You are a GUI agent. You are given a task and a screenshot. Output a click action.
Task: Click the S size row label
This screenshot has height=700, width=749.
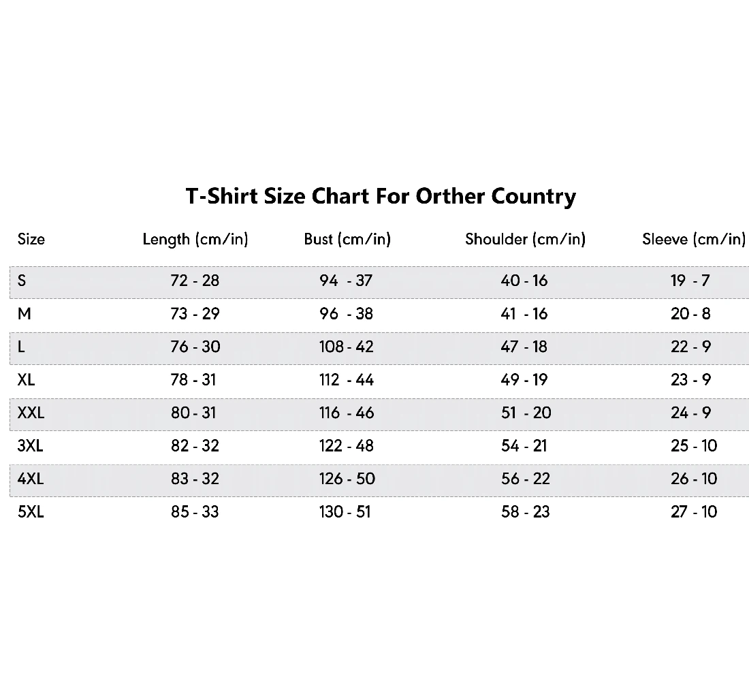click(22, 281)
